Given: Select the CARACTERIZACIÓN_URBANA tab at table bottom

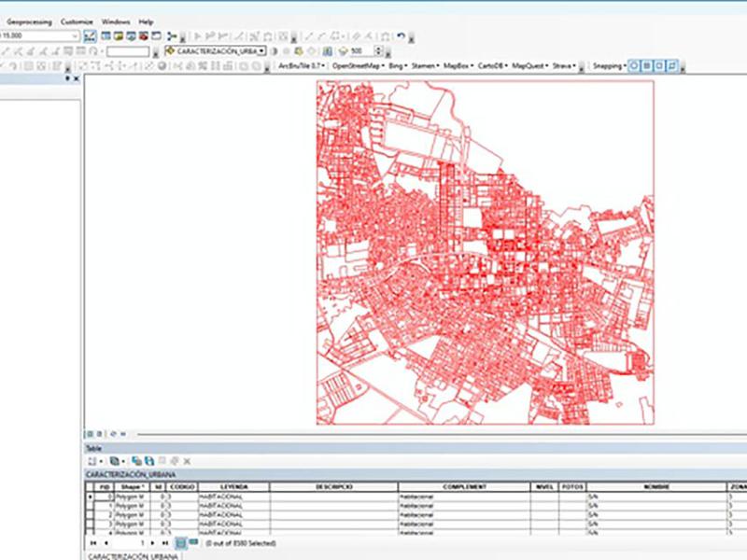Looking at the screenshot, I should [131, 555].
